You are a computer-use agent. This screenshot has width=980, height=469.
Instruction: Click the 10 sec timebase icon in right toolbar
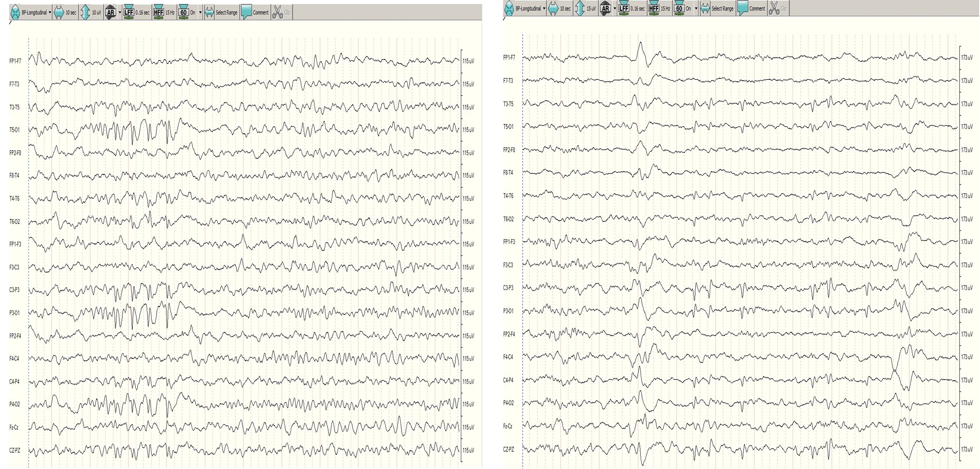[553, 8]
